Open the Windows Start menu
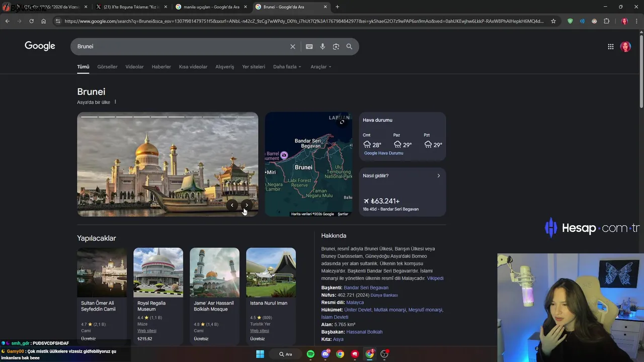Screen dimensions: 644x362 click(260, 354)
